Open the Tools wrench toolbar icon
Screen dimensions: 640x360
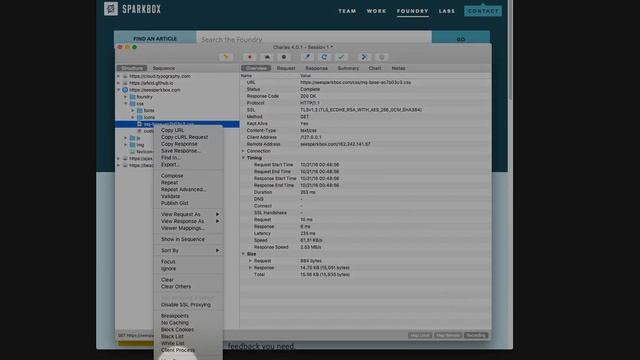(364, 57)
